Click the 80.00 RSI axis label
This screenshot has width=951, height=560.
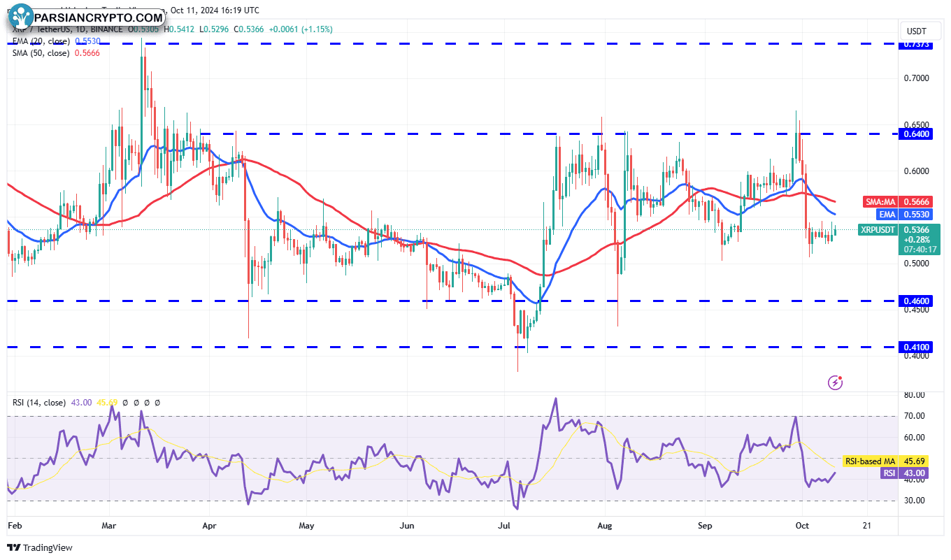915,395
